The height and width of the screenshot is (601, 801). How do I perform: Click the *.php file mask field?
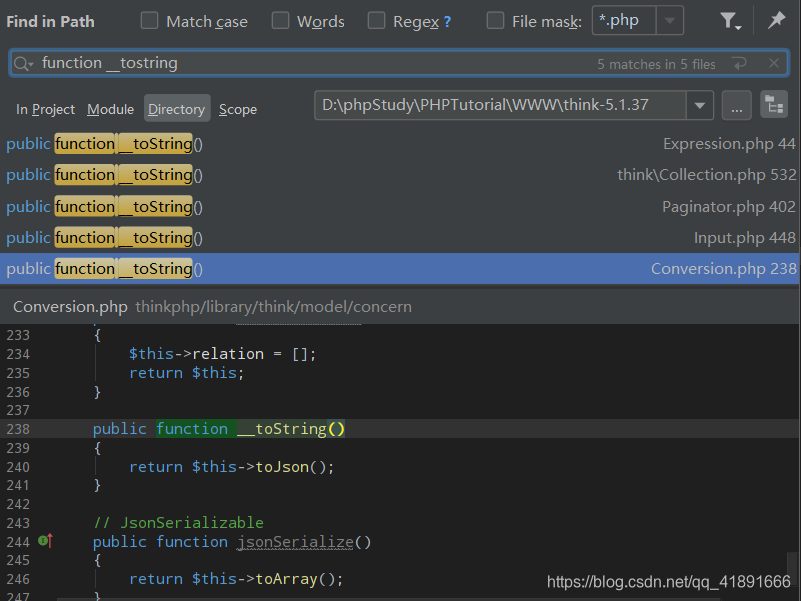[x=624, y=21]
